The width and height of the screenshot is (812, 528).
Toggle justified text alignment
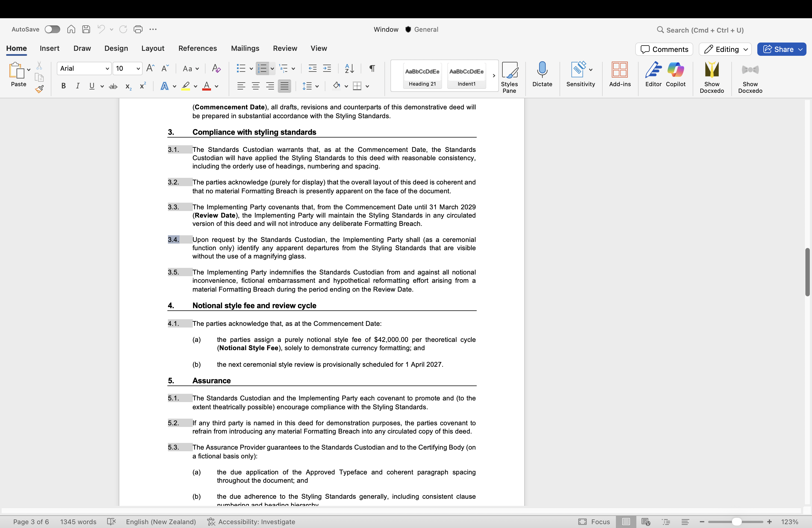(284, 86)
